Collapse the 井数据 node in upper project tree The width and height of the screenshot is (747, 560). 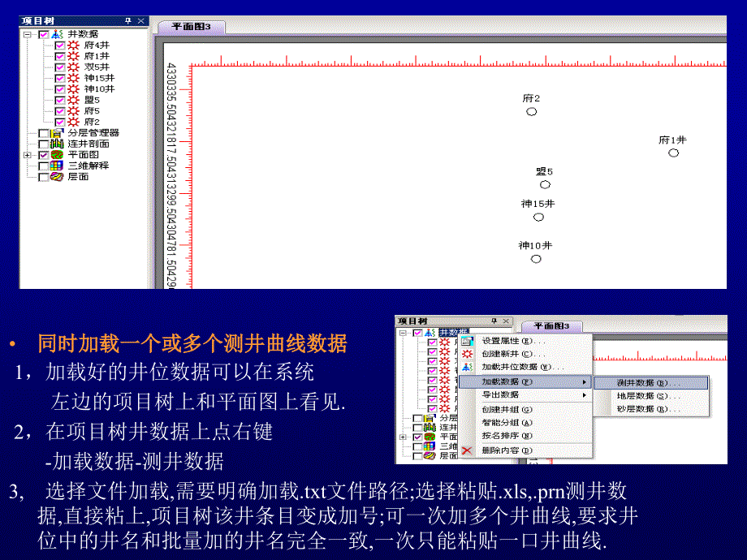[27, 34]
